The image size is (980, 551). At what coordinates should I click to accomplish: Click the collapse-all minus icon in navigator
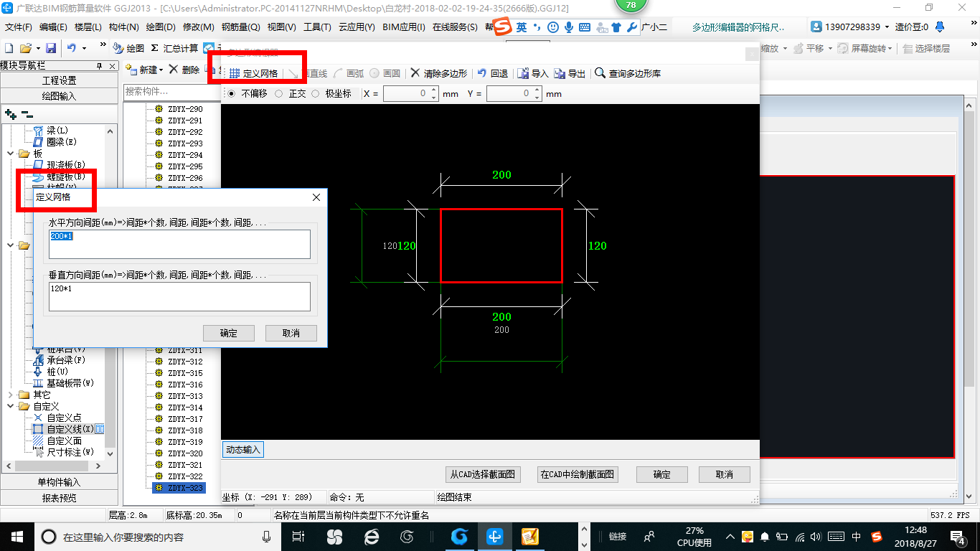[x=27, y=114]
